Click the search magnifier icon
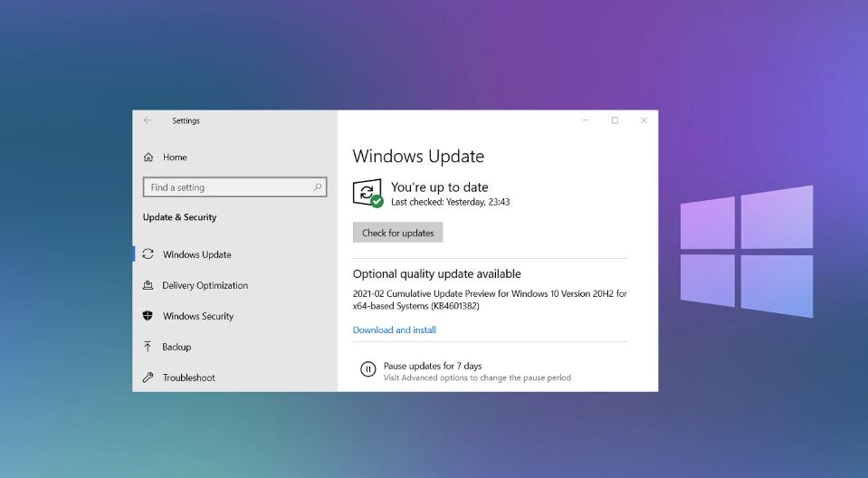Screen dimensions: 868x478 (x=318, y=187)
